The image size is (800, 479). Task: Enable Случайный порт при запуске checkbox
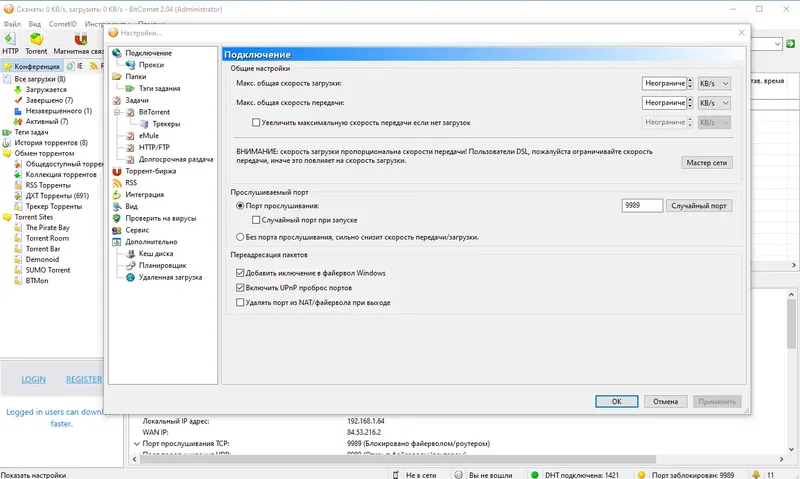coord(256,220)
